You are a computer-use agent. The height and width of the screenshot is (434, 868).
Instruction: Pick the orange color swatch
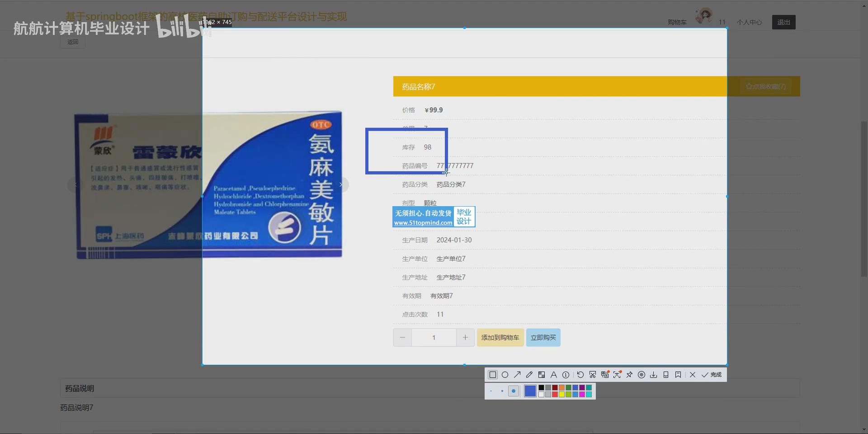pyautogui.click(x=561, y=387)
